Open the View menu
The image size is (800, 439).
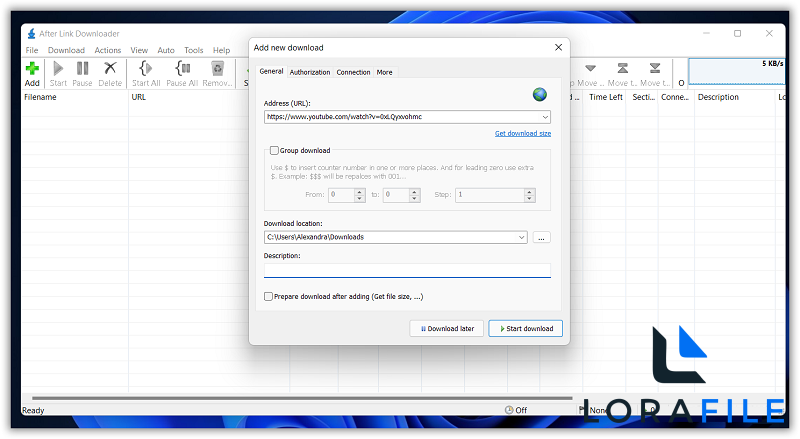[139, 50]
